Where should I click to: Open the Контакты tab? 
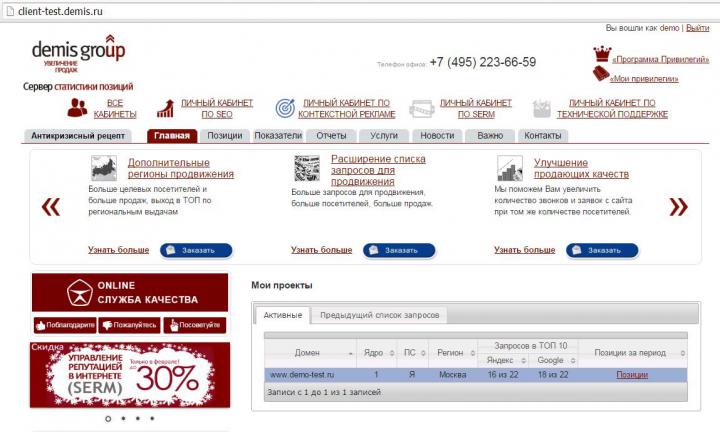543,136
